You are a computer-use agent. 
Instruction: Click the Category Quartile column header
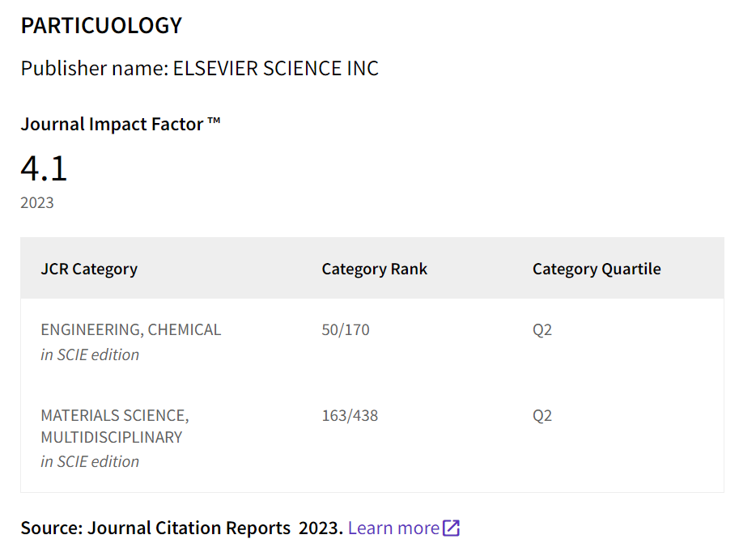tap(597, 269)
